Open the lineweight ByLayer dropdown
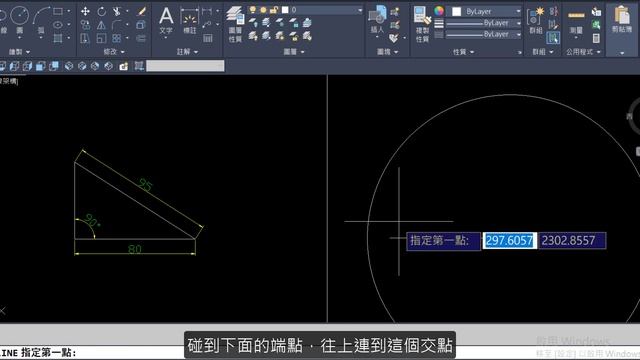This screenshot has width=640, height=360. pyautogui.click(x=484, y=23)
